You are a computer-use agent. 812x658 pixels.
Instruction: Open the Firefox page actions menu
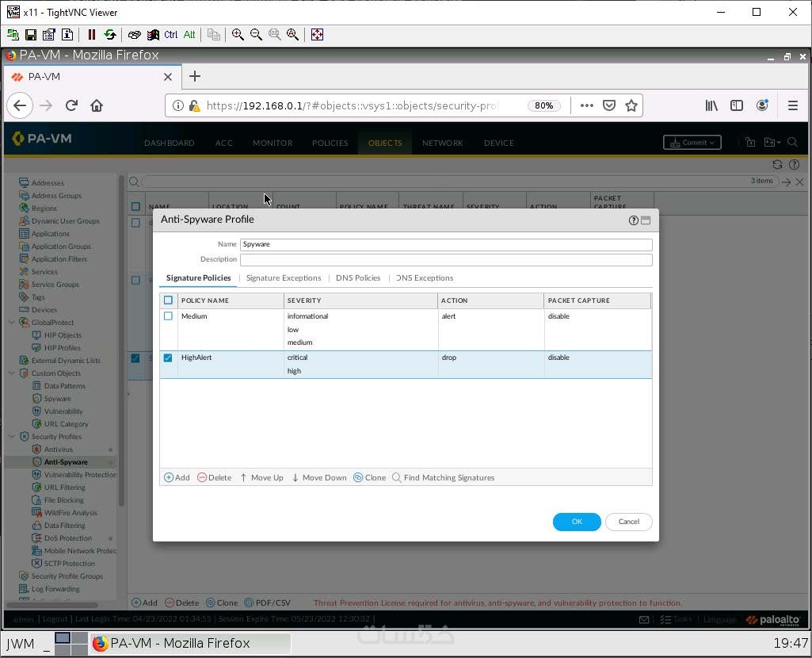pos(586,105)
